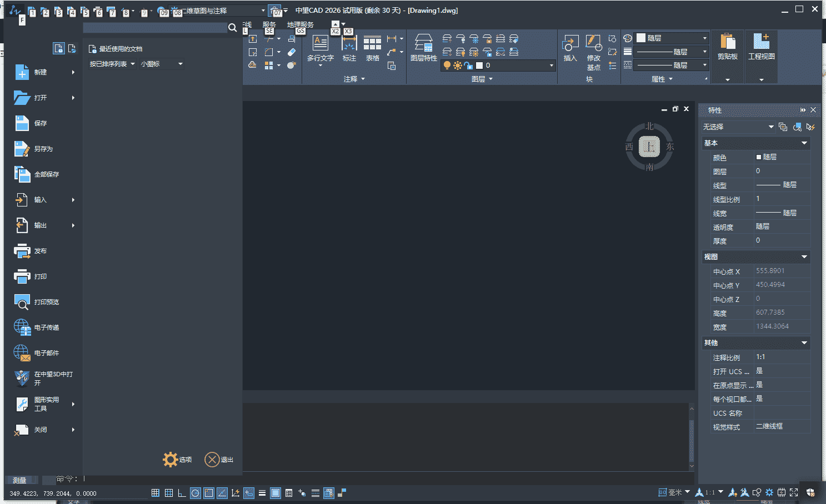Click the 选项 options button
The width and height of the screenshot is (826, 504).
coord(177,460)
